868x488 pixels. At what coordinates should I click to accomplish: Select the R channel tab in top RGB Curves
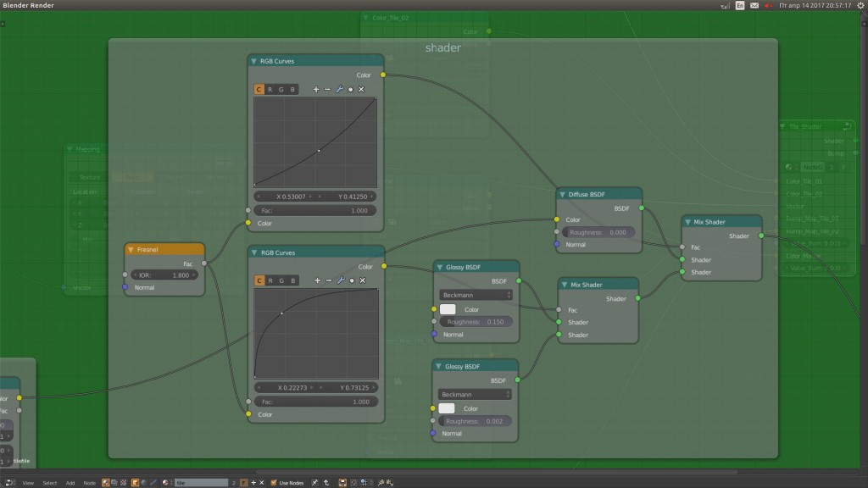[270, 89]
